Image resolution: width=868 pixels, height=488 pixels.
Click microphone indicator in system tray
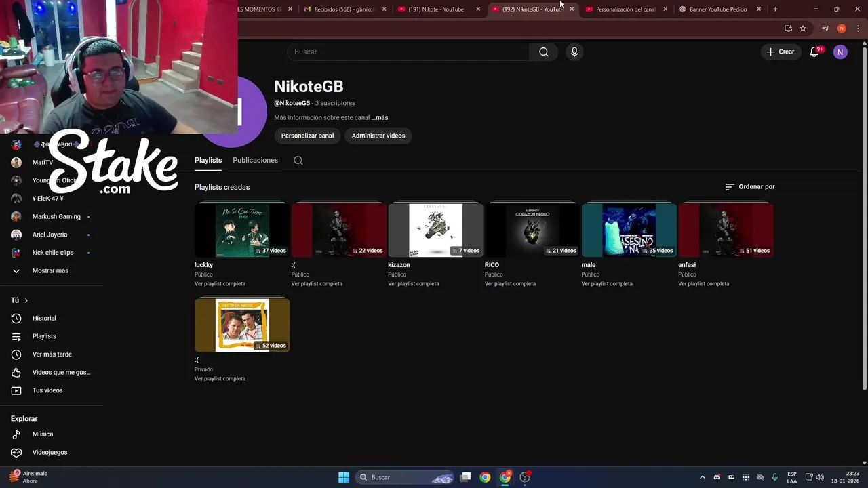coord(774,477)
